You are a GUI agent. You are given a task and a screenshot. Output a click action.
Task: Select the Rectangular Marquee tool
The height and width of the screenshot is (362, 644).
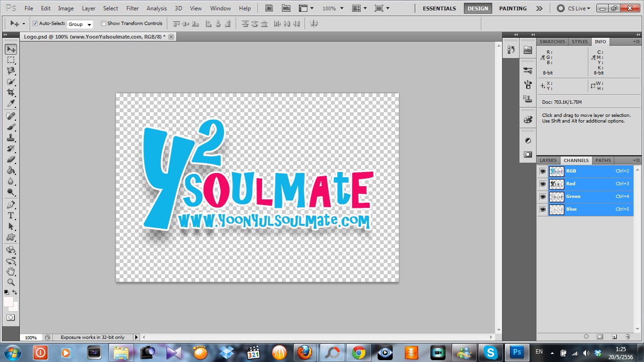11,60
